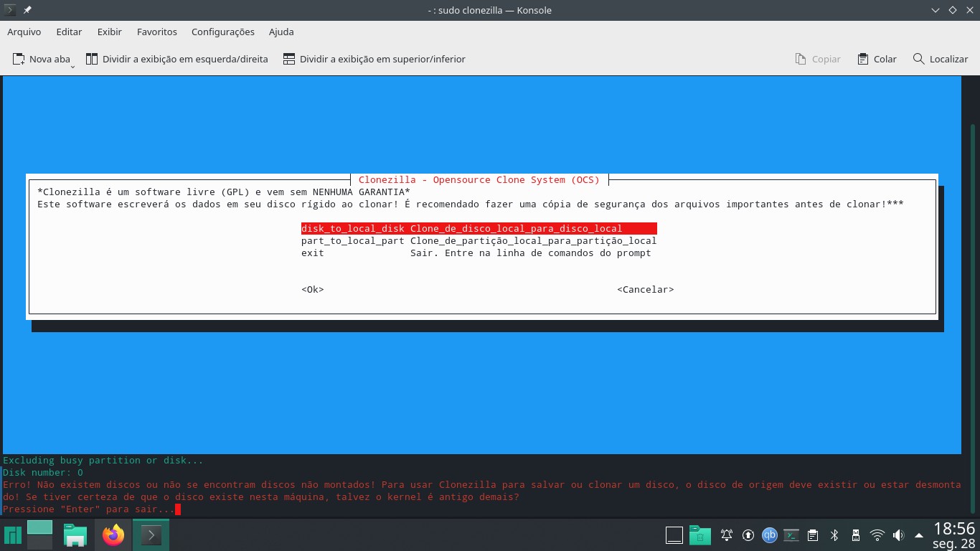Minimize the Konsole window
Image resolution: width=980 pixels, height=551 pixels.
tap(936, 10)
